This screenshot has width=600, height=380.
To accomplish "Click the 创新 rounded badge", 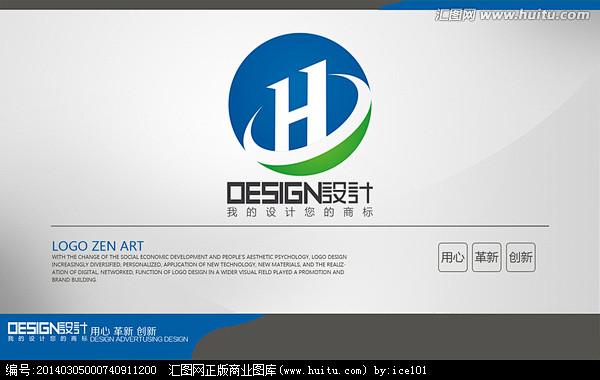I will click(x=521, y=257).
